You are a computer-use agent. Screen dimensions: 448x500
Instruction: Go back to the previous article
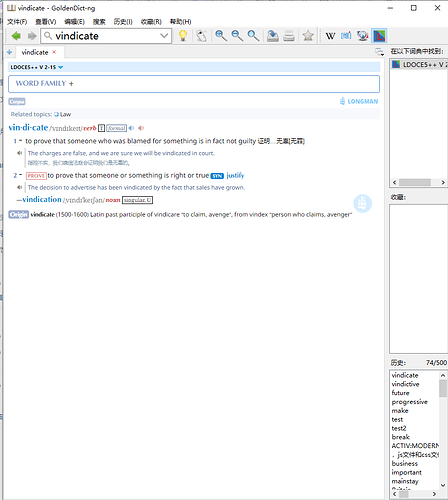(16, 36)
